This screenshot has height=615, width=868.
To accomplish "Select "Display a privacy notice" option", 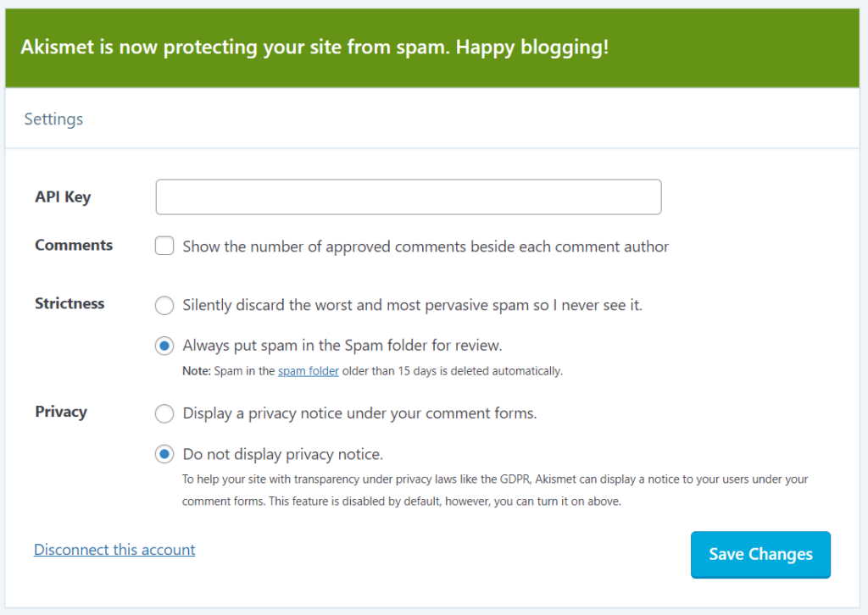I will [164, 413].
